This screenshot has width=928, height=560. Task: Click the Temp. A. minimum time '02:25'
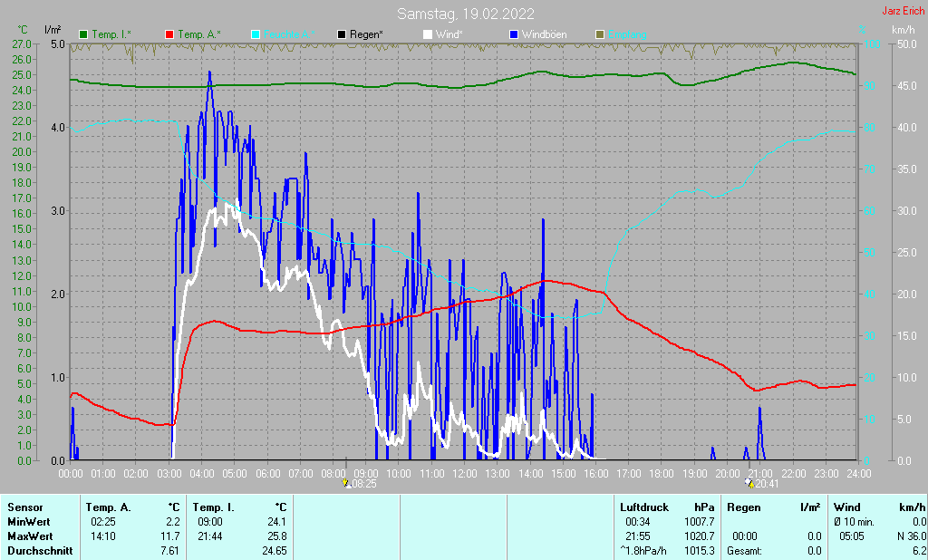103,522
